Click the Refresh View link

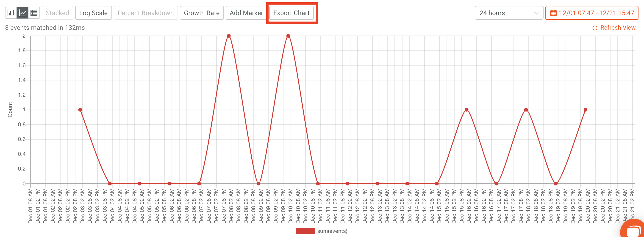pos(618,28)
